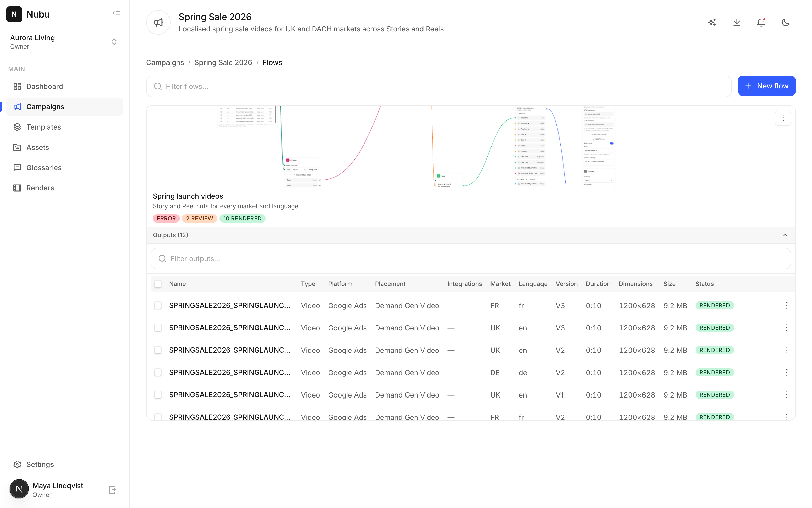Viewport: 812px width, 508px height.
Task: Click the Spring launch videos title
Action: pos(188,196)
